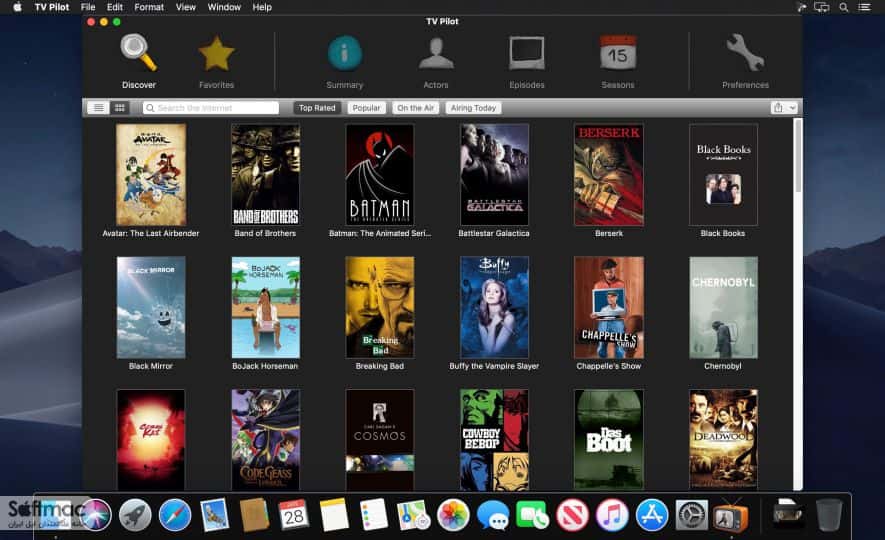Open the TV Pilot application menu

(51, 7)
